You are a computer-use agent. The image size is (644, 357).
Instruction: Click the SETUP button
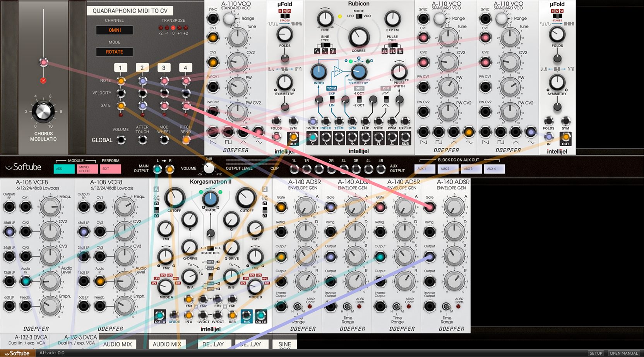point(596,353)
